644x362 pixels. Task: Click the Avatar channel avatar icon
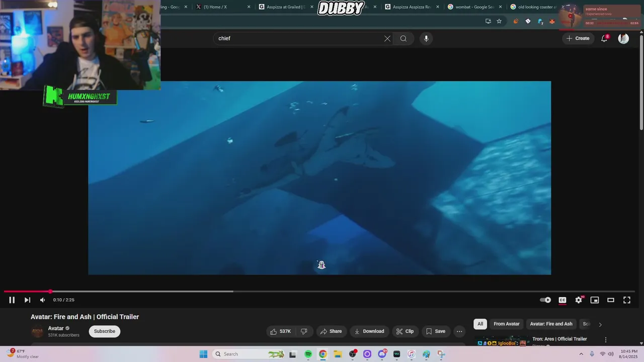pyautogui.click(x=37, y=332)
